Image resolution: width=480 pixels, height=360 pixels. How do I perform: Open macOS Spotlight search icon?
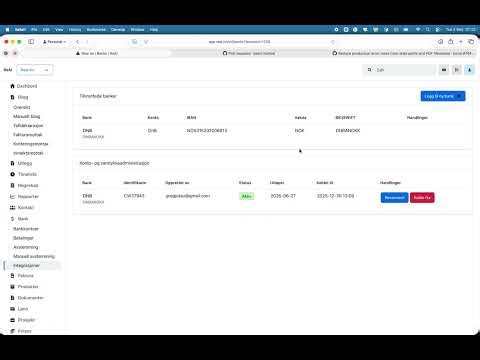click(x=428, y=29)
